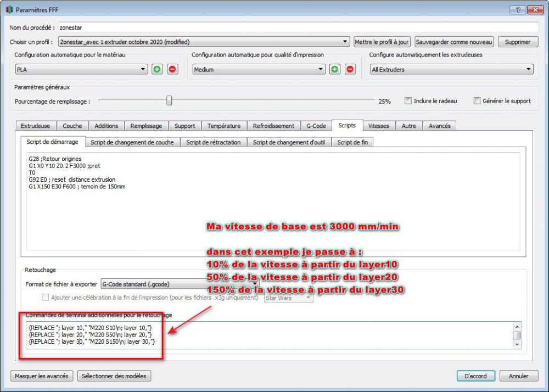Switch to the Température tab

click(x=224, y=126)
